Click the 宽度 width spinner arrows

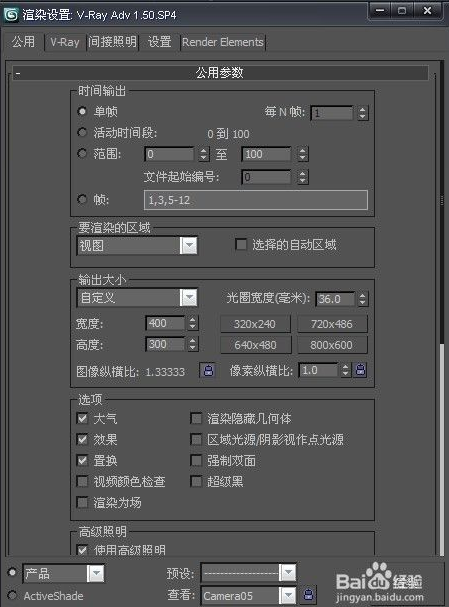click(x=193, y=323)
